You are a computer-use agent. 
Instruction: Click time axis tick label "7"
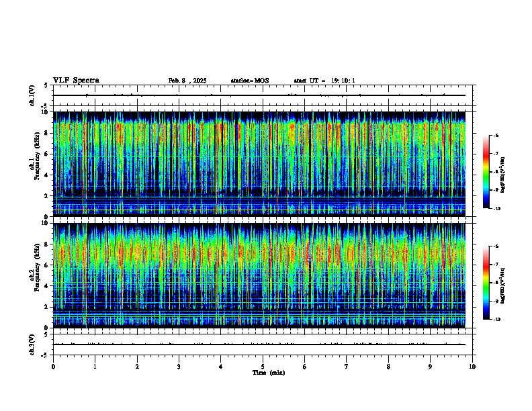click(x=347, y=367)
